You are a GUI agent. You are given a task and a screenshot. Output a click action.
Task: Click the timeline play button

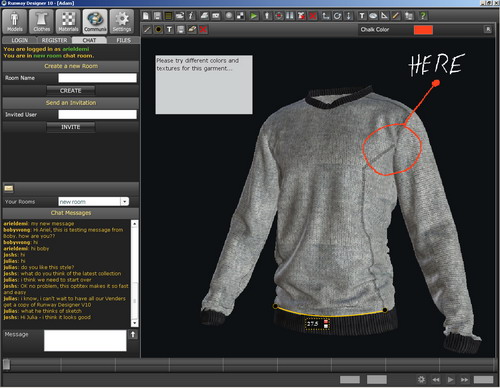tap(450, 379)
